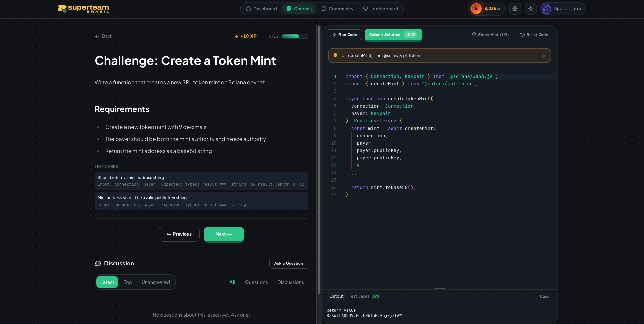The height and width of the screenshot is (324, 644).
Task: Click line number 8 in gutter
Action: pyautogui.click(x=335, y=128)
